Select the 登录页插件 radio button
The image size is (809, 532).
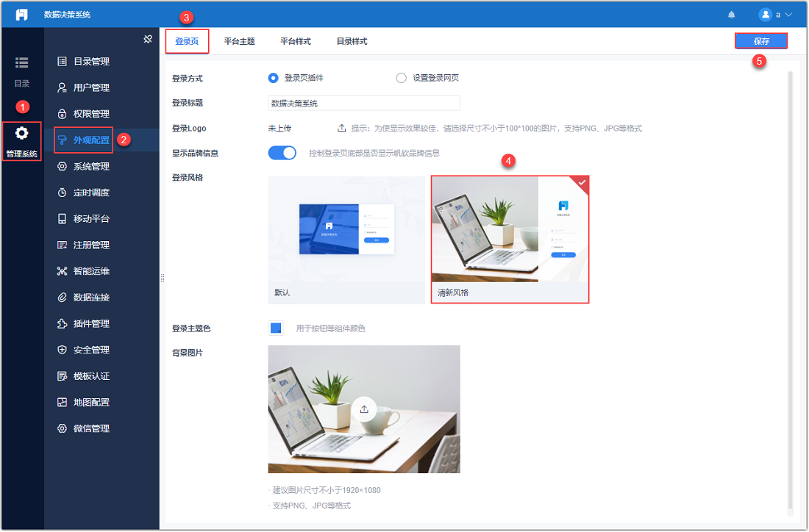point(273,78)
